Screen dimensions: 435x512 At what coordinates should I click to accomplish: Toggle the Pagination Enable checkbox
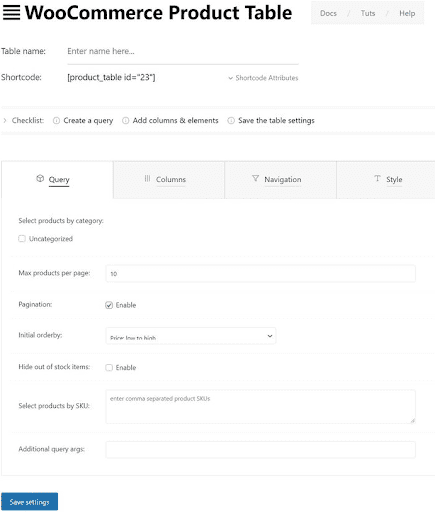(x=109, y=305)
